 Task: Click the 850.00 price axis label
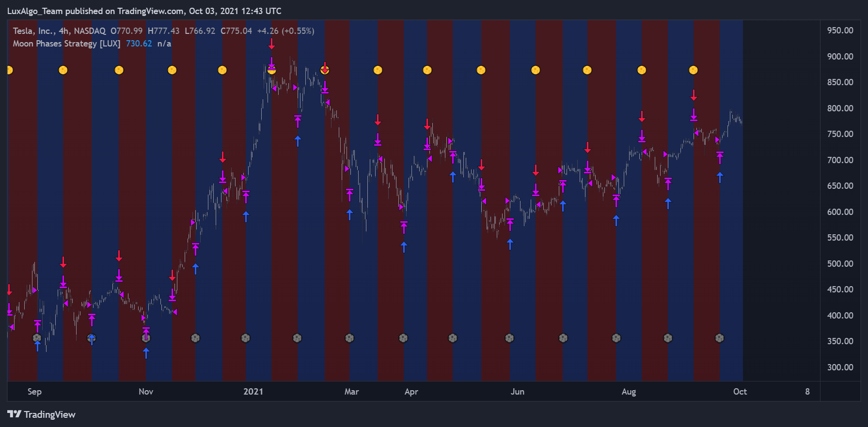(840, 82)
